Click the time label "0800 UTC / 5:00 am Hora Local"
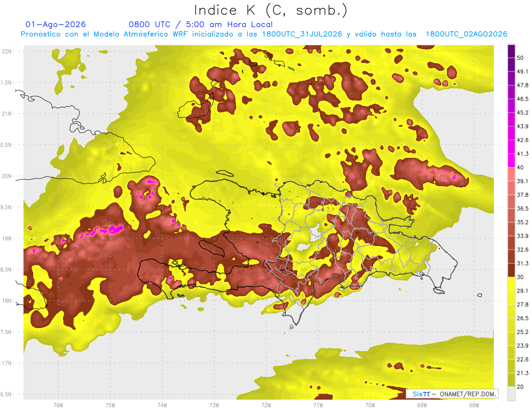 click(x=200, y=24)
